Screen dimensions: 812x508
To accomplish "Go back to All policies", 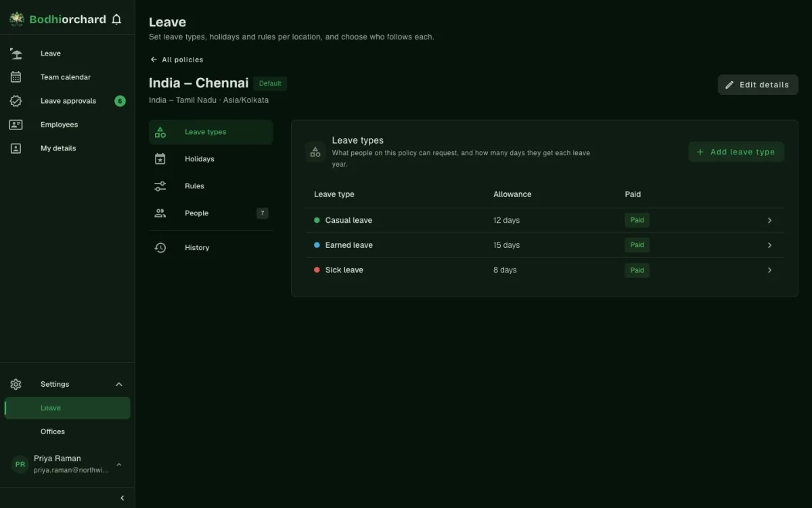I will [177, 60].
